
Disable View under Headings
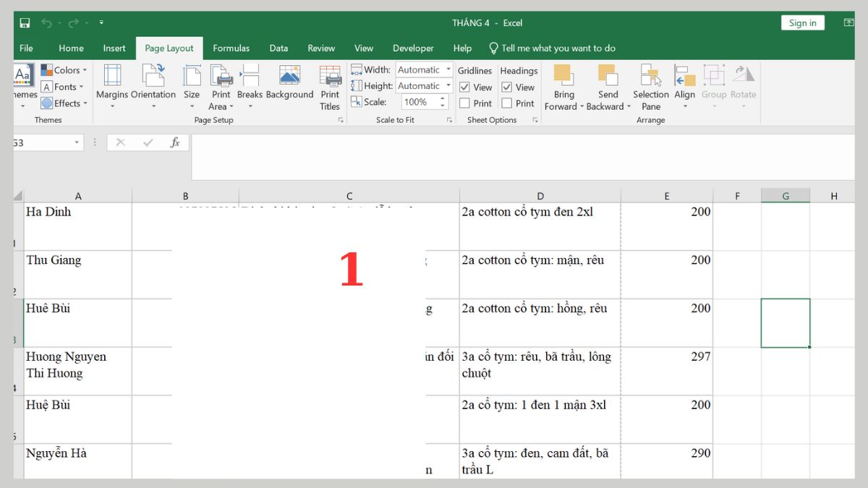[507, 87]
